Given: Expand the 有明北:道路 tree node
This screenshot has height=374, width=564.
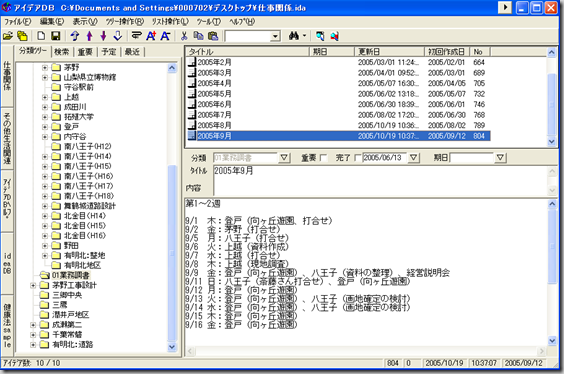Looking at the screenshot, I should (x=33, y=345).
